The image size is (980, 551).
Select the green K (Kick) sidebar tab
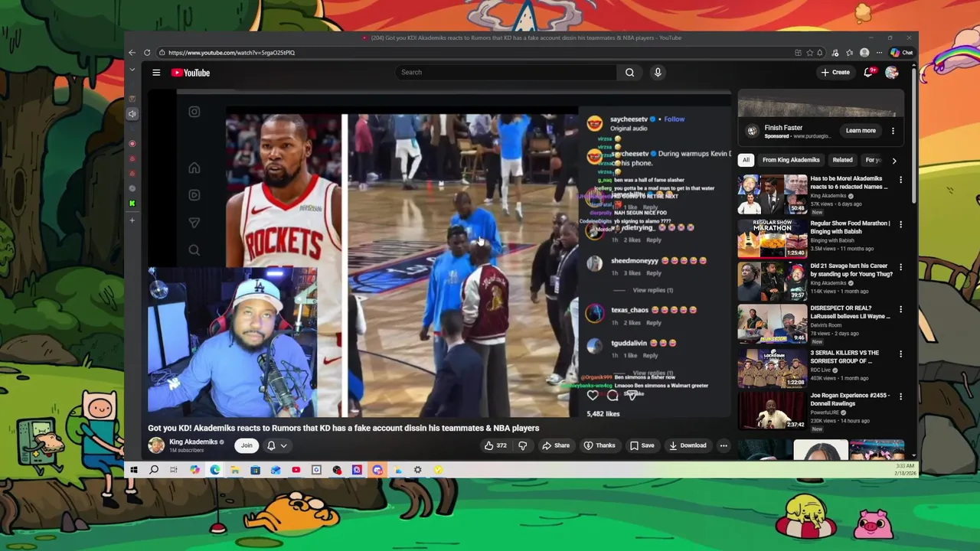(x=132, y=204)
